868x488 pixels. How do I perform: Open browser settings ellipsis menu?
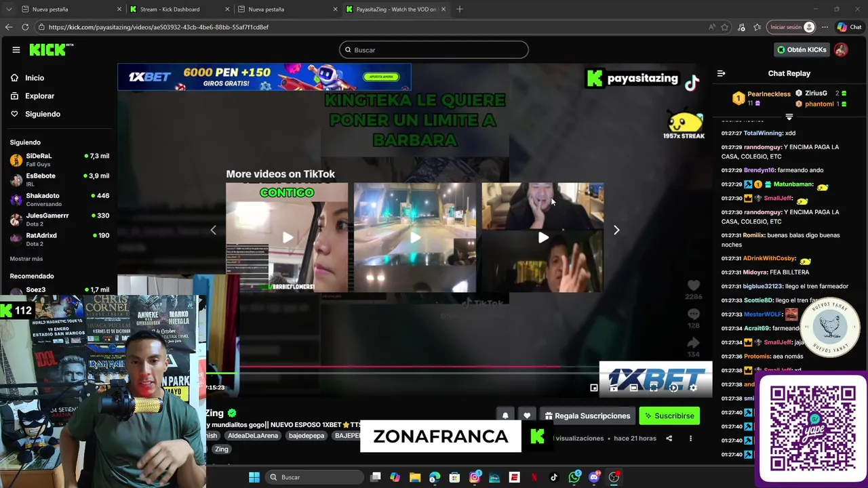coord(825,27)
